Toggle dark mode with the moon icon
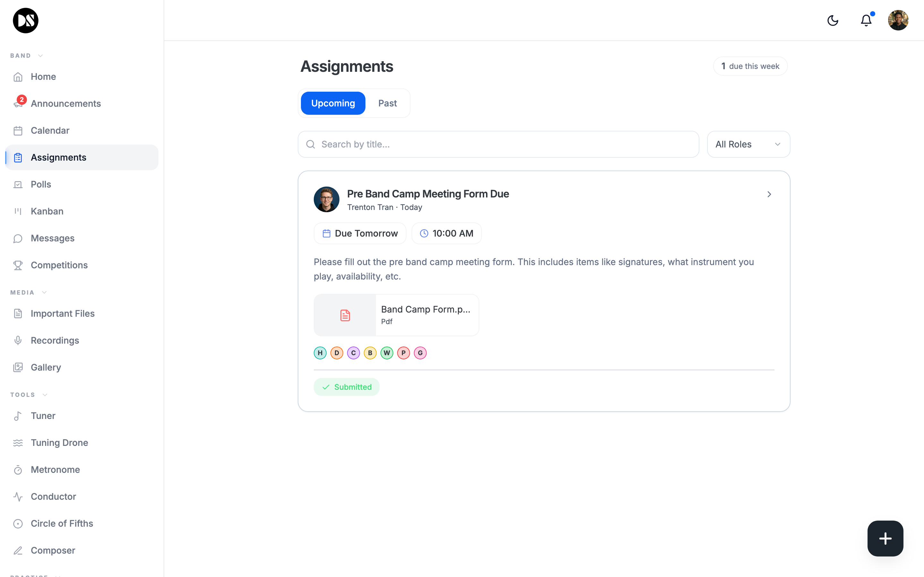The image size is (924, 577). pos(833,20)
